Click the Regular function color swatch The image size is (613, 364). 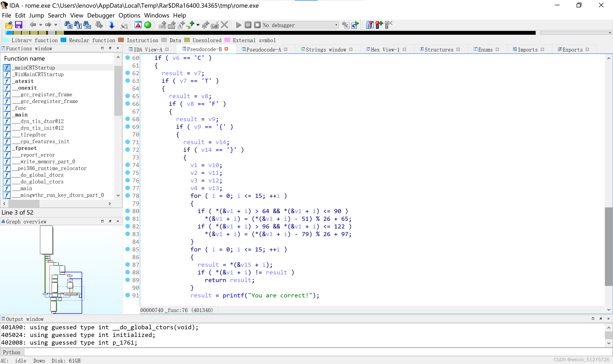pyautogui.click(x=63, y=40)
